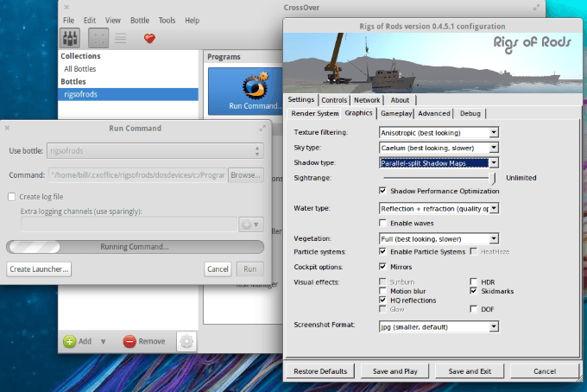Disable the Skidmarks visual effect
587x392 pixels.
[x=473, y=291]
